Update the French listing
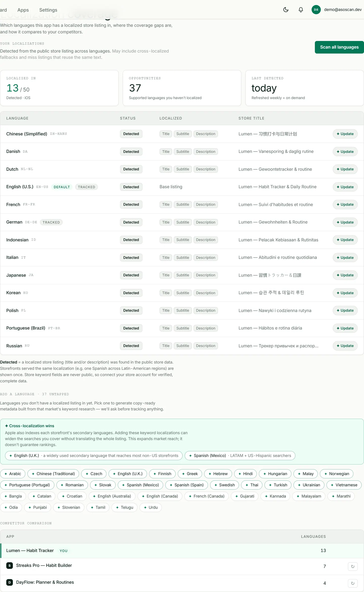The image size is (364, 592). point(345,205)
